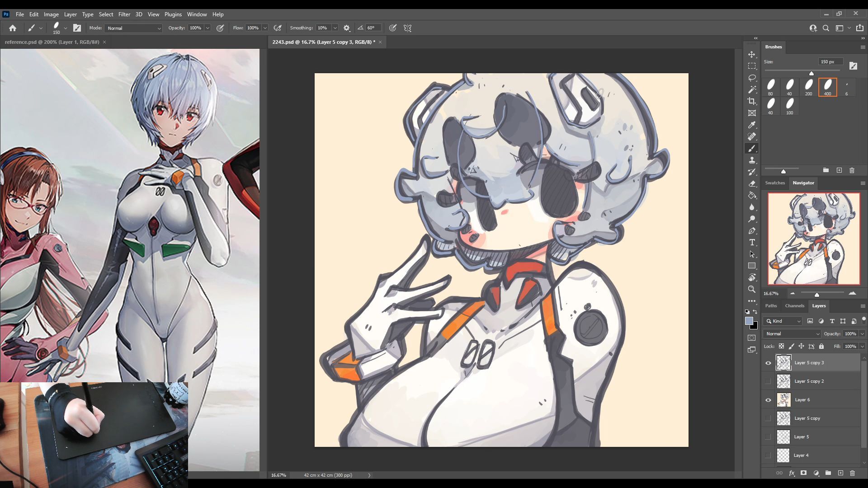Toggle symmetry paint butterfly icon
The width and height of the screenshot is (868, 488).
[x=407, y=28]
